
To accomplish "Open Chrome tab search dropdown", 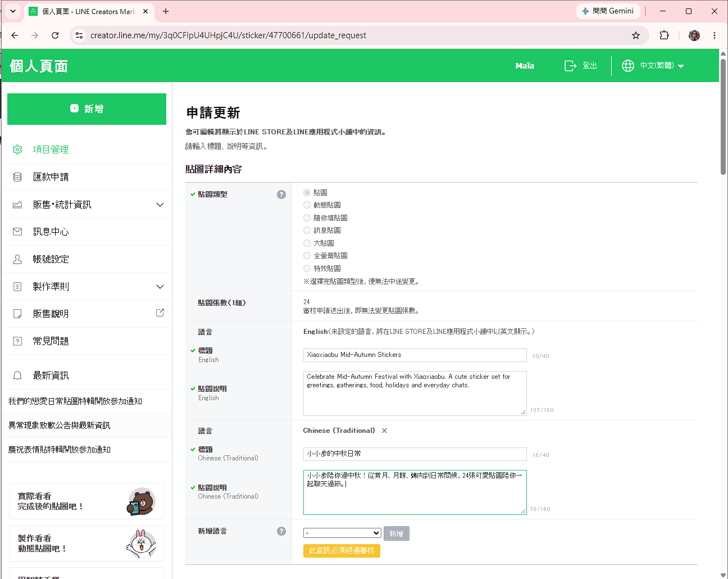I will [x=12, y=11].
